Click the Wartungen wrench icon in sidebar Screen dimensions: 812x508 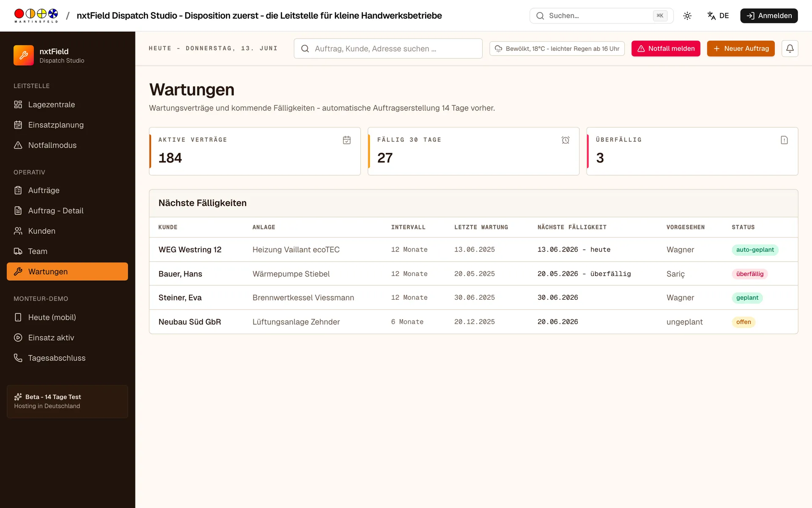pyautogui.click(x=18, y=272)
